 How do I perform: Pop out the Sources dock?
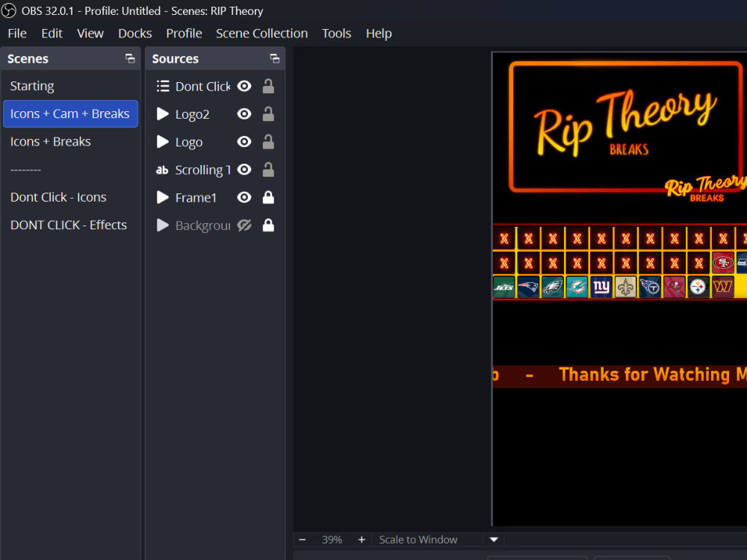tap(274, 58)
